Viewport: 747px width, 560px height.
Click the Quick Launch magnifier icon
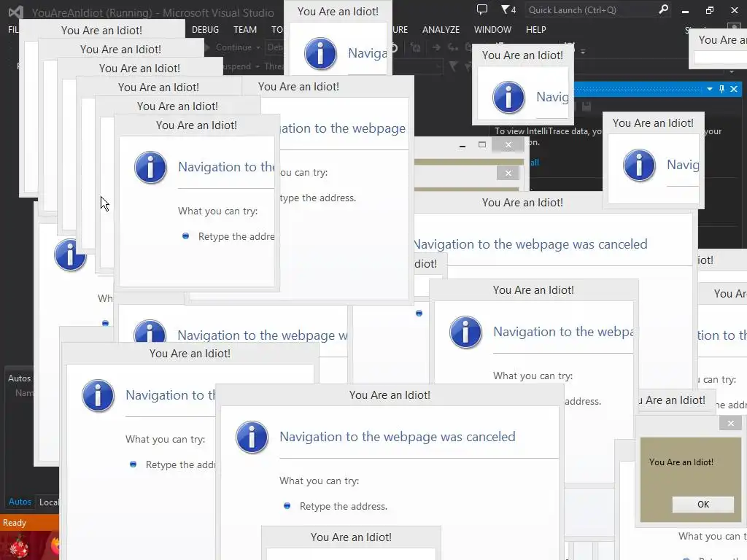click(x=663, y=9)
